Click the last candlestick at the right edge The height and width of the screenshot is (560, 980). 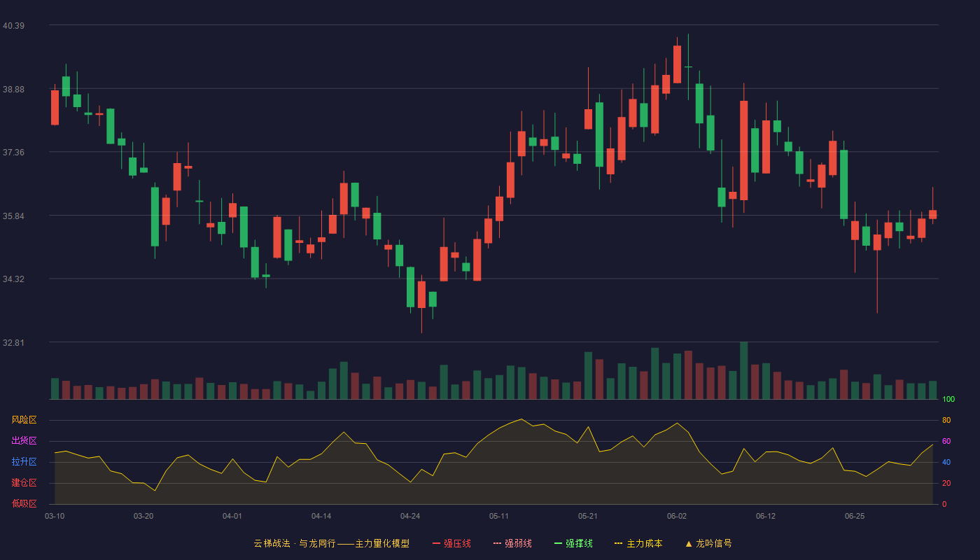coord(932,214)
